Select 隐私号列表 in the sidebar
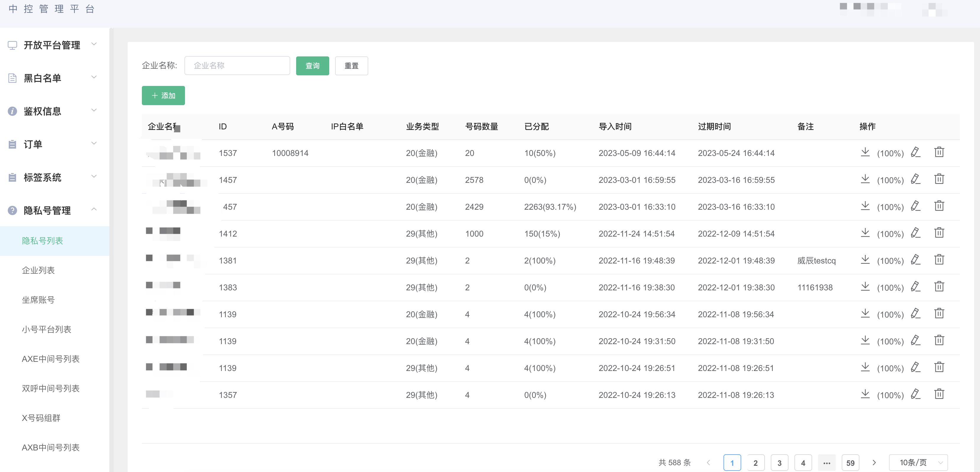This screenshot has width=980, height=472. [x=54, y=241]
